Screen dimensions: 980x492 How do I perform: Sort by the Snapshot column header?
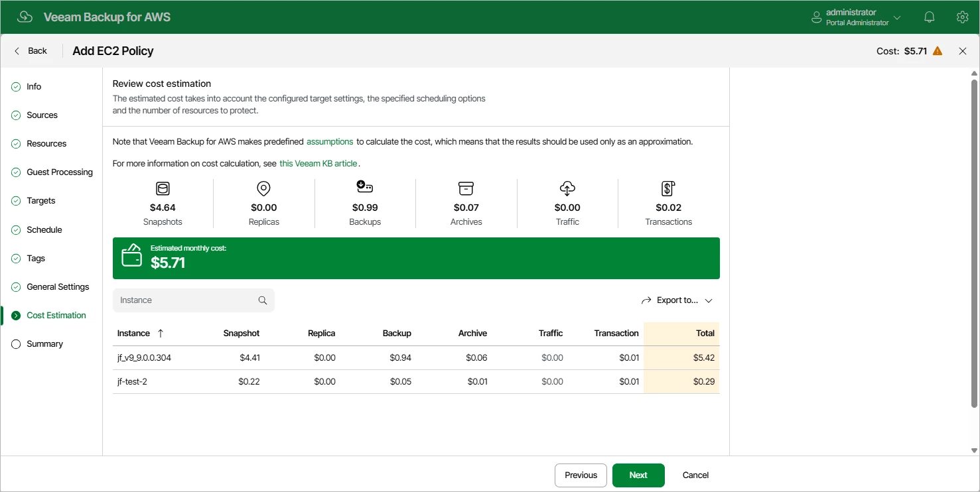pos(242,334)
